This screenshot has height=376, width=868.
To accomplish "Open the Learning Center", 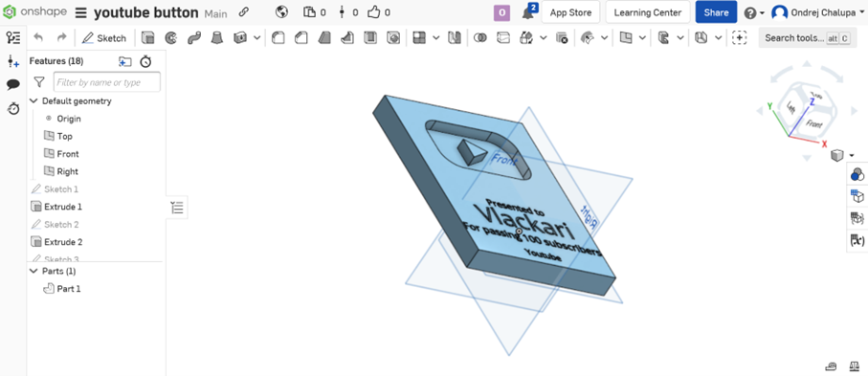I will click(x=648, y=12).
